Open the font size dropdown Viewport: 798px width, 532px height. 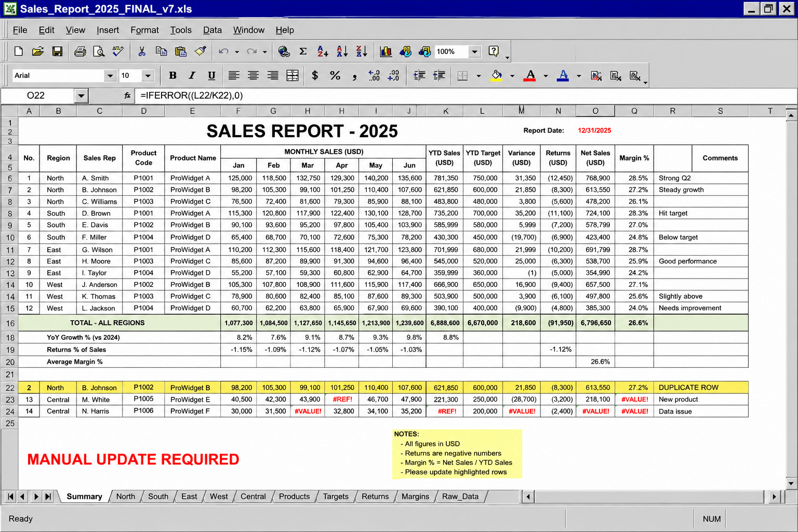(x=148, y=76)
